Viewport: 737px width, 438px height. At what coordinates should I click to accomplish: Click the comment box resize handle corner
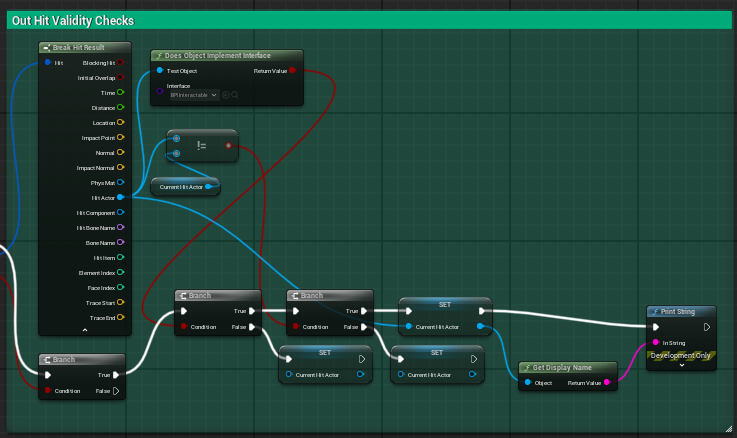click(728, 428)
